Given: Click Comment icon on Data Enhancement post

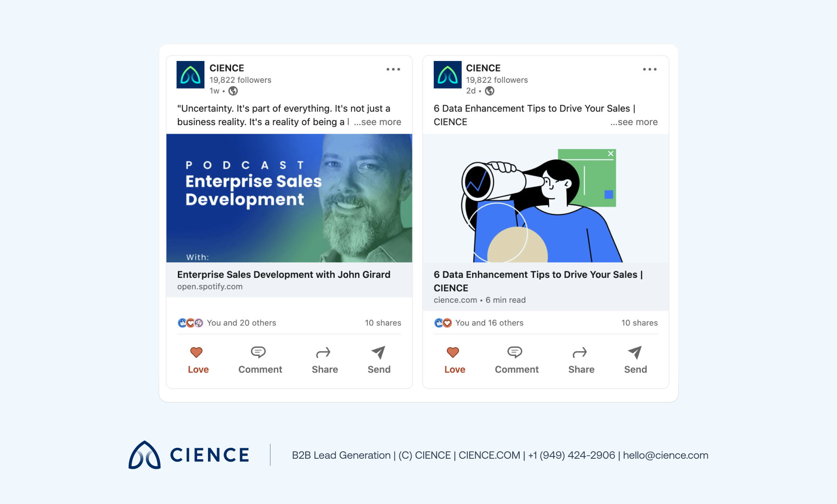Looking at the screenshot, I should [515, 352].
